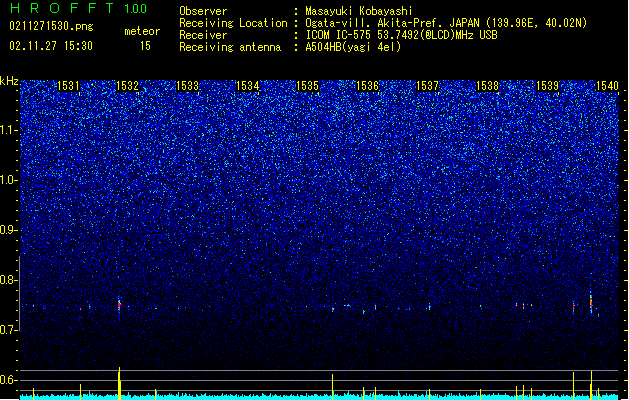This screenshot has width=629, height=400.
Task: Click the tallest yellow intensity spike near 1532
Action: [x=119, y=383]
